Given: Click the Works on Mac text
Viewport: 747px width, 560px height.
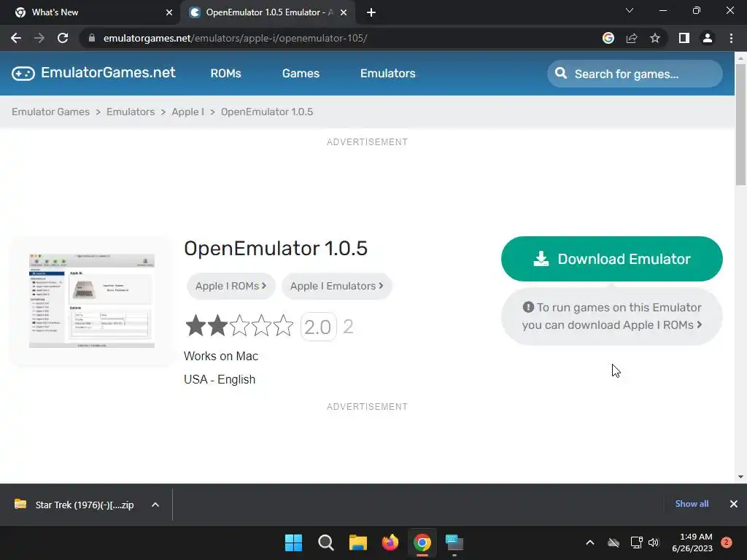Looking at the screenshot, I should (221, 356).
